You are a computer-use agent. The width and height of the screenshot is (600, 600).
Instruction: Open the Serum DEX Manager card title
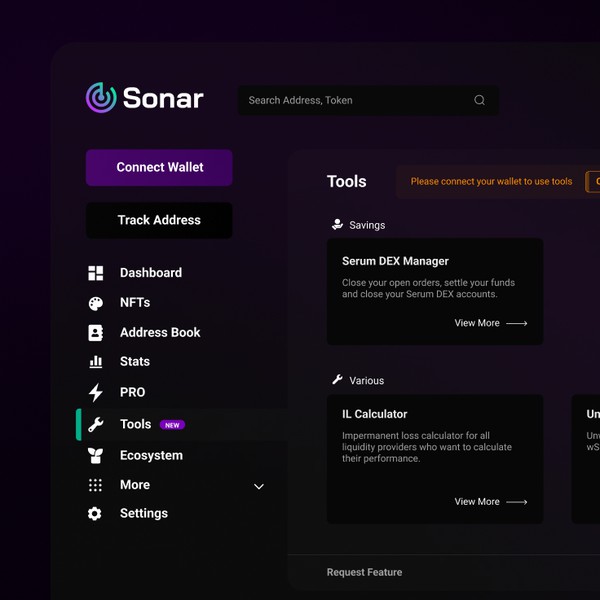(395, 261)
